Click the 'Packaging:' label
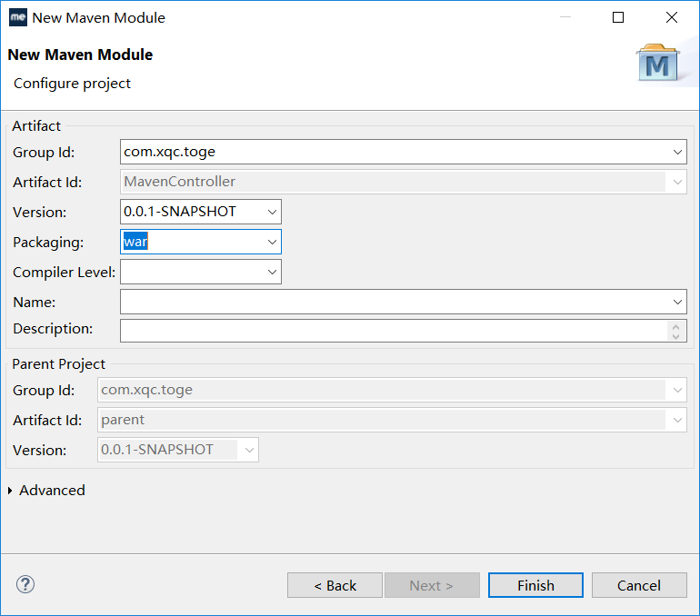 tap(48, 243)
